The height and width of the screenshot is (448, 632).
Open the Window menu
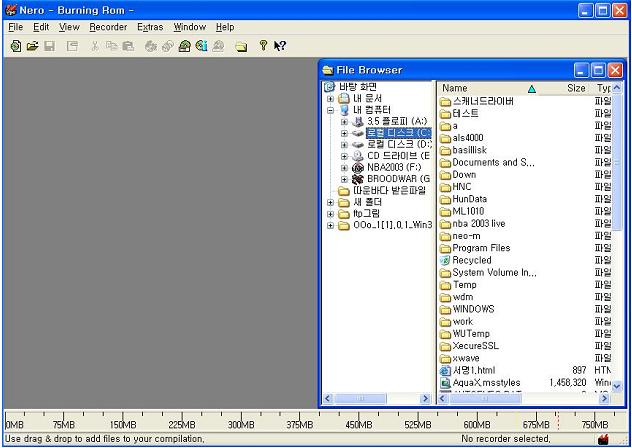point(189,27)
